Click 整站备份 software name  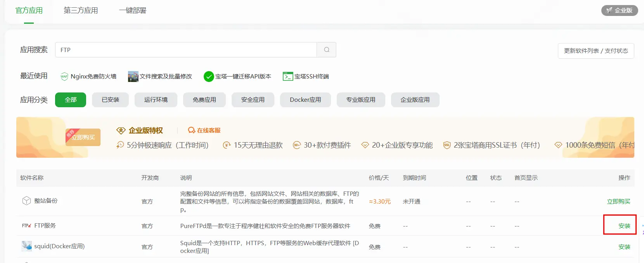[46, 201]
